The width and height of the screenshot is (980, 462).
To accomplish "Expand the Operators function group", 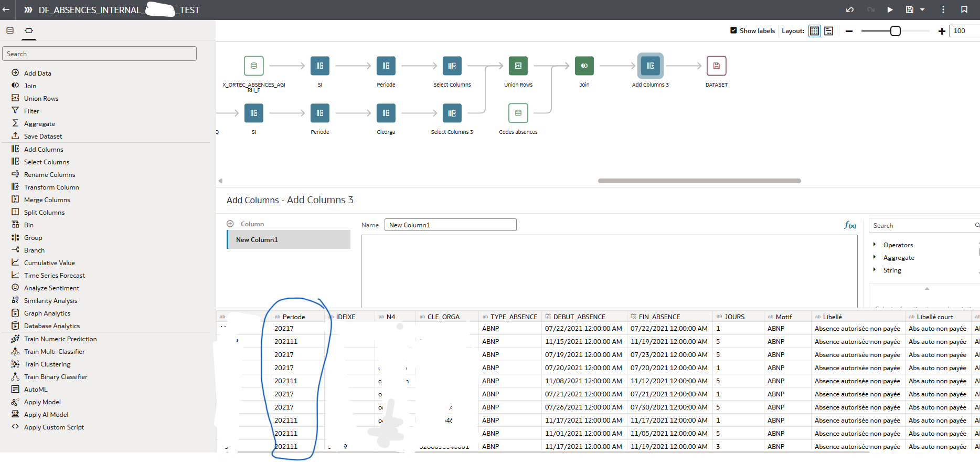I will (x=875, y=245).
